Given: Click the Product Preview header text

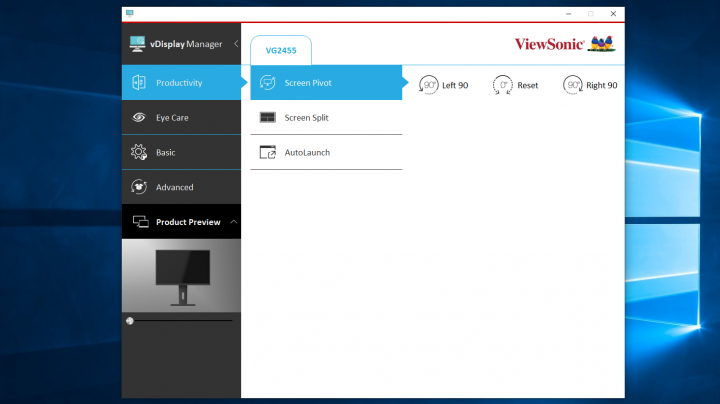Looking at the screenshot, I should click(188, 222).
